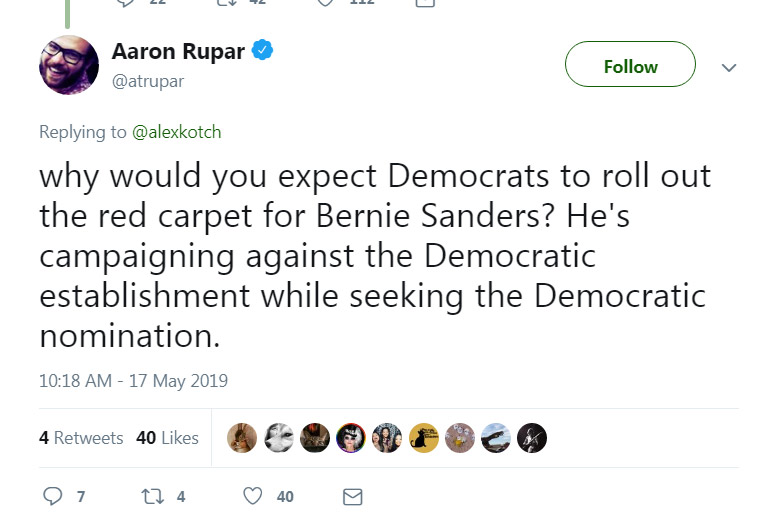The width and height of the screenshot is (774, 520).
Task: View the list of 40 Likes
Action: 167,438
